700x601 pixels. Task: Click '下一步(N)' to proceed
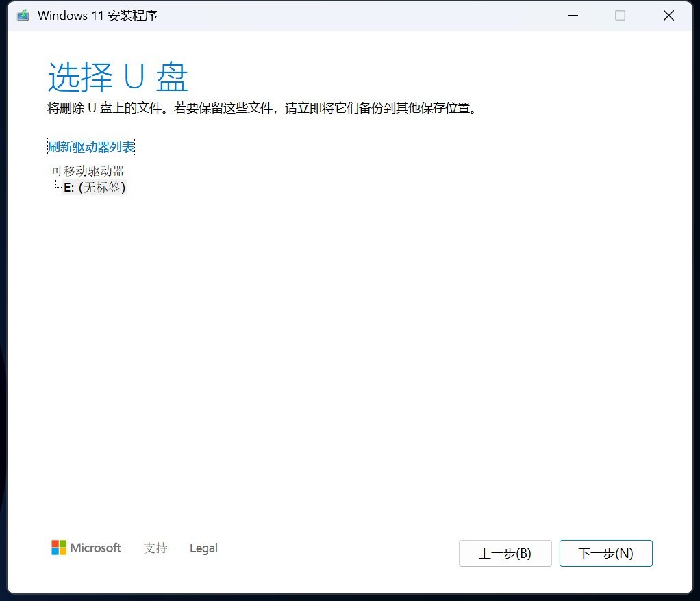[605, 553]
